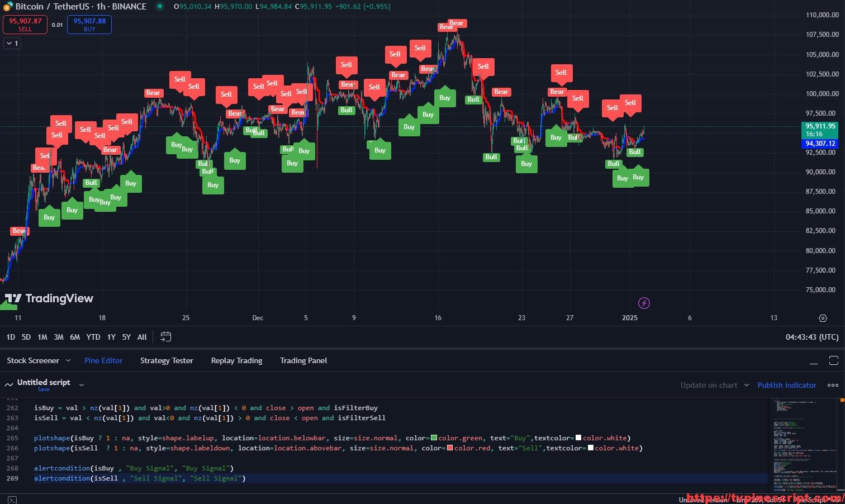The height and width of the screenshot is (504, 845).
Task: Open the console icon at bottom left
Action: pos(12,500)
